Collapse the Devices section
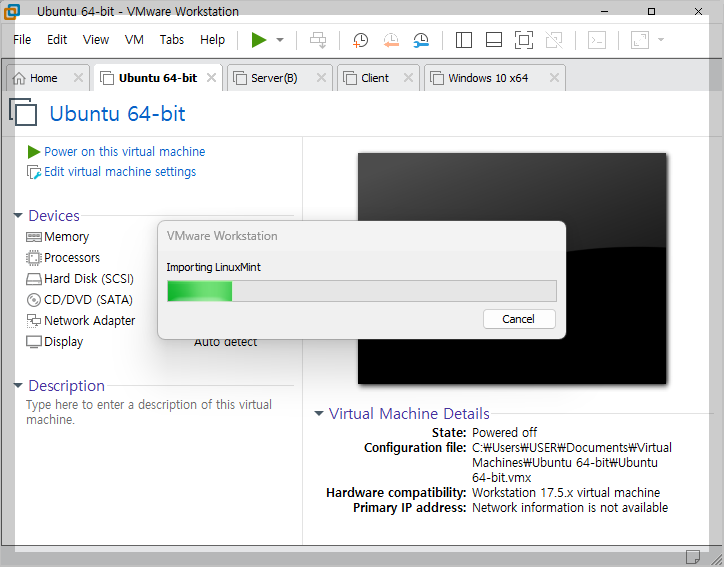Image resolution: width=724 pixels, height=567 pixels. (x=18, y=216)
